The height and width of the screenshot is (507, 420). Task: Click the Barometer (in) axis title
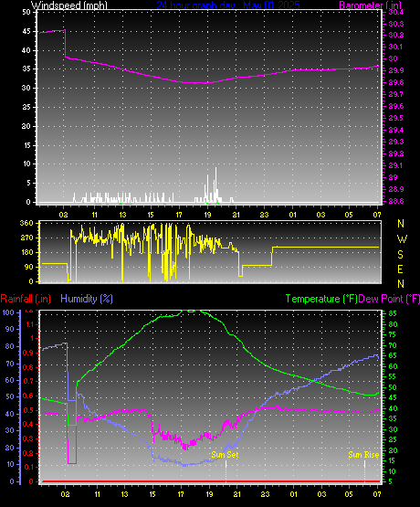click(x=371, y=5)
